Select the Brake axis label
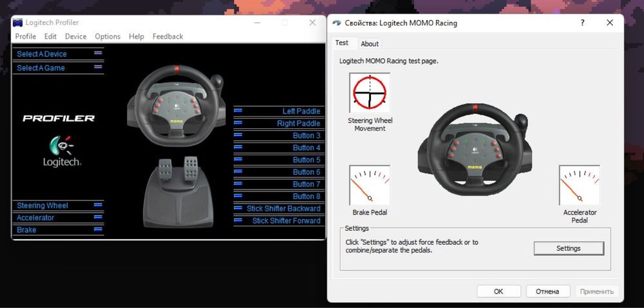644x308 pixels. click(x=26, y=229)
